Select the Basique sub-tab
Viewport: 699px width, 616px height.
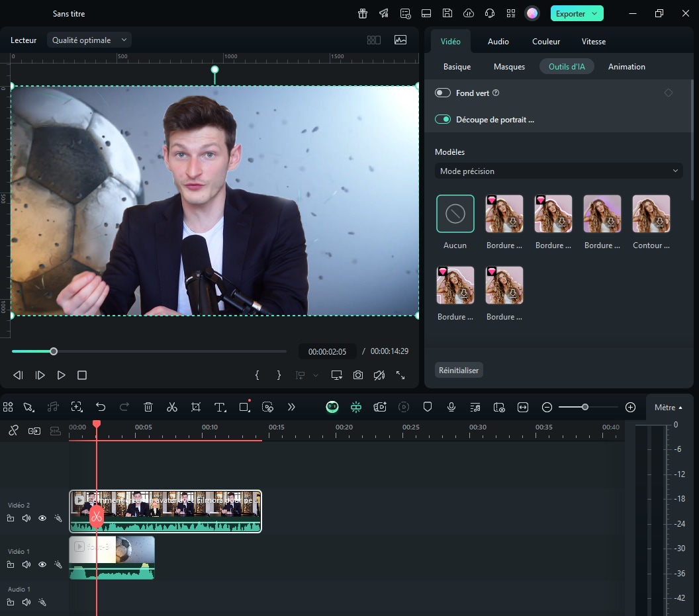point(457,66)
